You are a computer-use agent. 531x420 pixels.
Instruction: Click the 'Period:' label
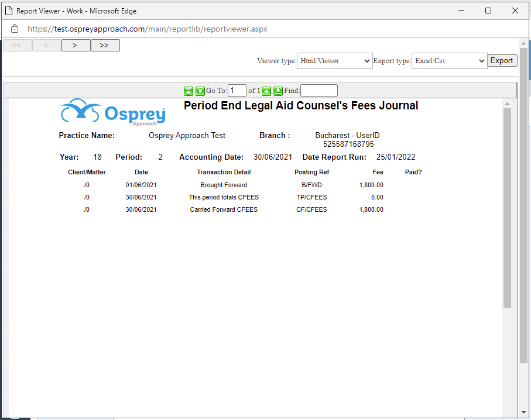point(129,157)
